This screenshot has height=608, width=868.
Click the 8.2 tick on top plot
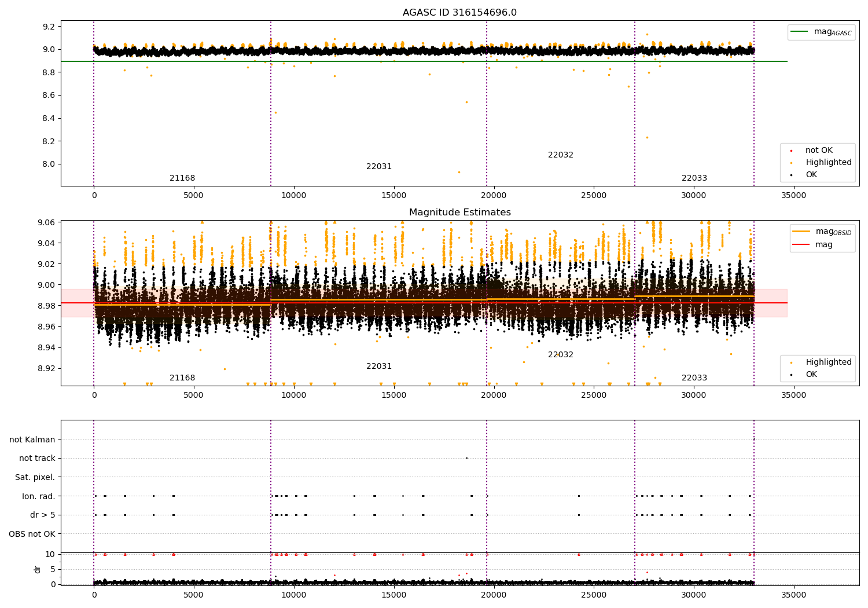pyautogui.click(x=49, y=141)
